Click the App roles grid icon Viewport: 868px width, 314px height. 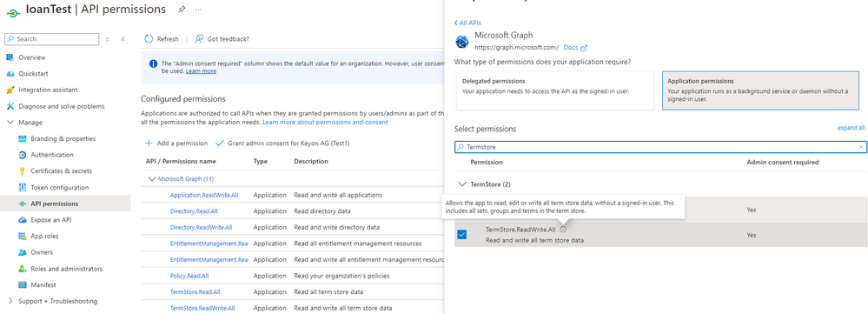coord(22,236)
